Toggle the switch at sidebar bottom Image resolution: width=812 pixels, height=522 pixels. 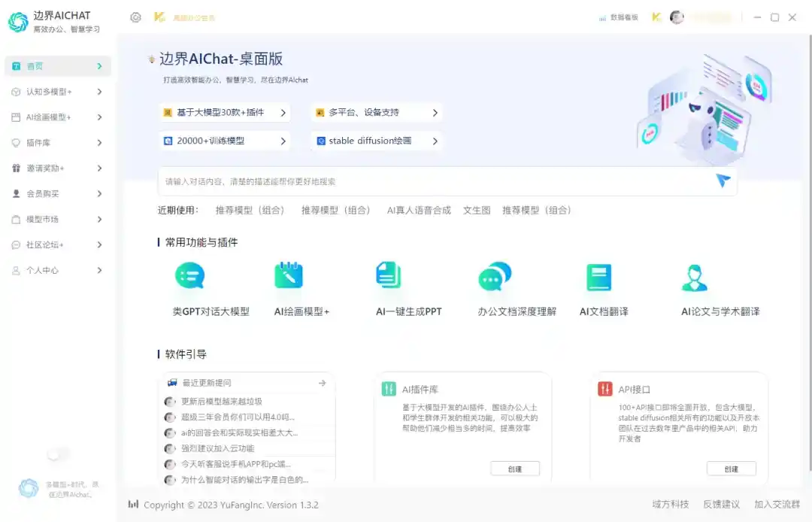(x=57, y=454)
